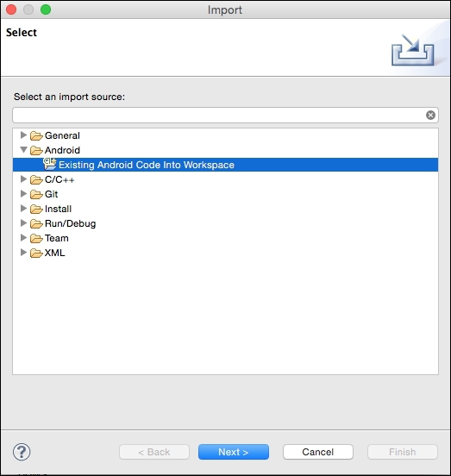Click the C/C++ folder icon
451x476 pixels.
(x=36, y=179)
